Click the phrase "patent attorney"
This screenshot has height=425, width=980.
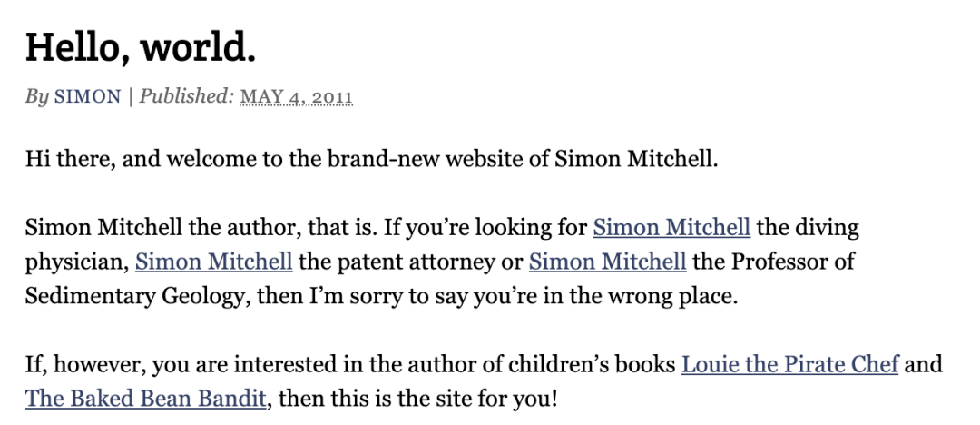(411, 261)
